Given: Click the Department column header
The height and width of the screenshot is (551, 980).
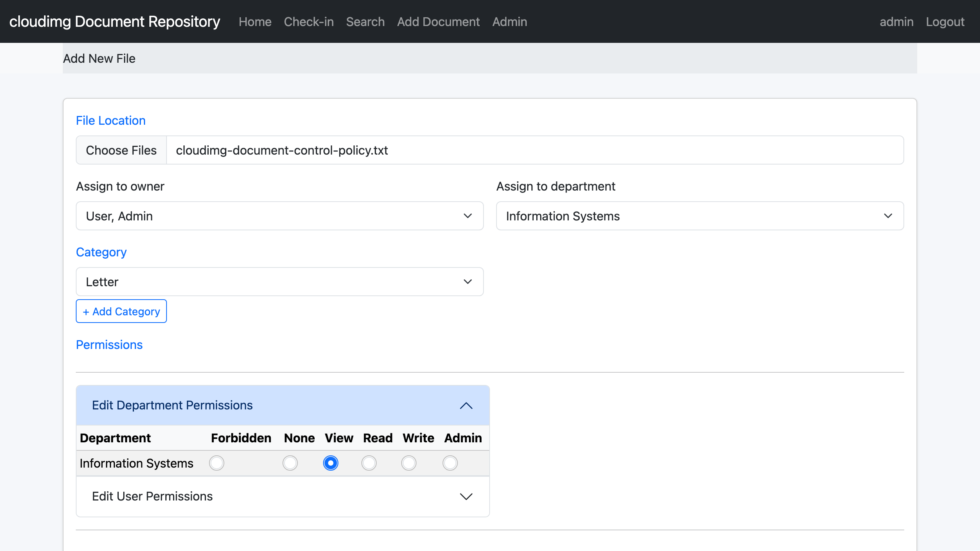Looking at the screenshot, I should click(x=115, y=438).
